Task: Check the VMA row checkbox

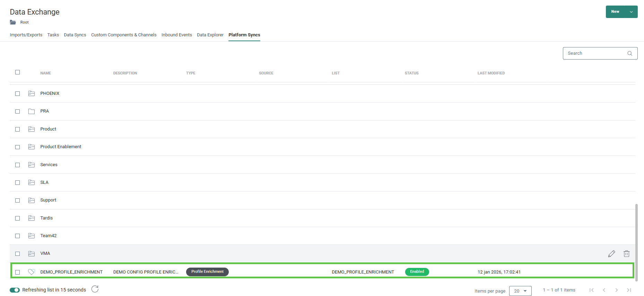Action: tap(18, 254)
